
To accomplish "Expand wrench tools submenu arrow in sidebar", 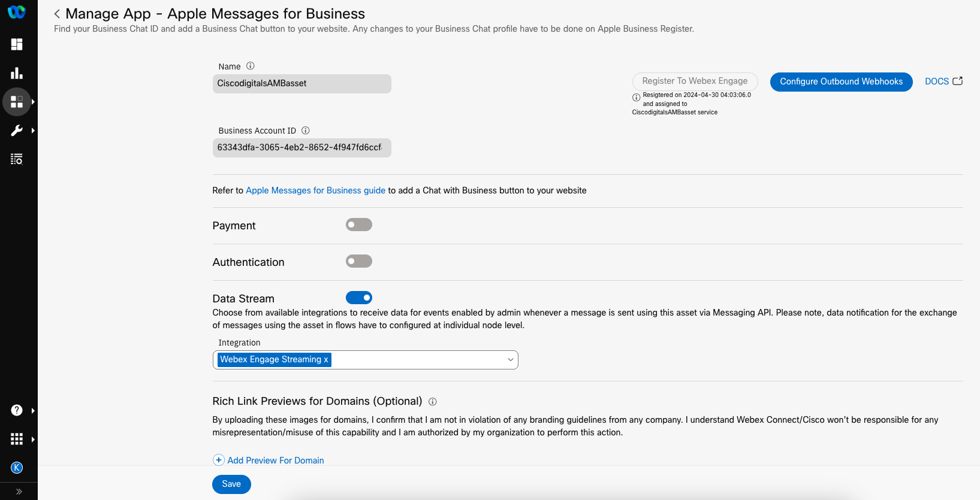I will pyautogui.click(x=33, y=131).
